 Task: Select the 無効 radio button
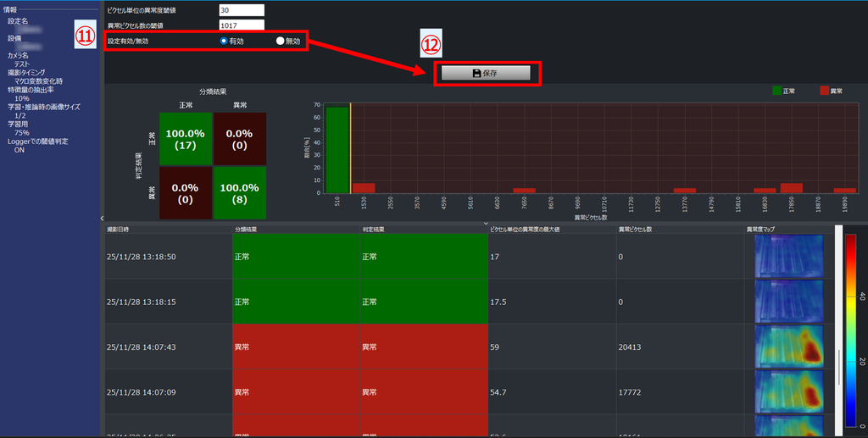tap(280, 41)
